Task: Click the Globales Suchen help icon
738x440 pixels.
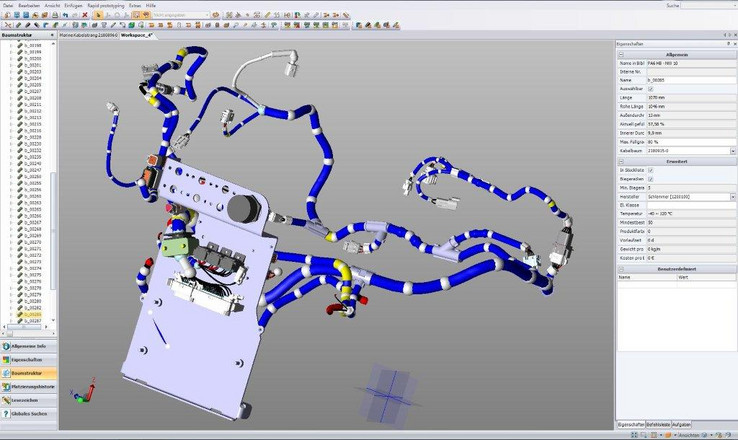Action: point(6,411)
